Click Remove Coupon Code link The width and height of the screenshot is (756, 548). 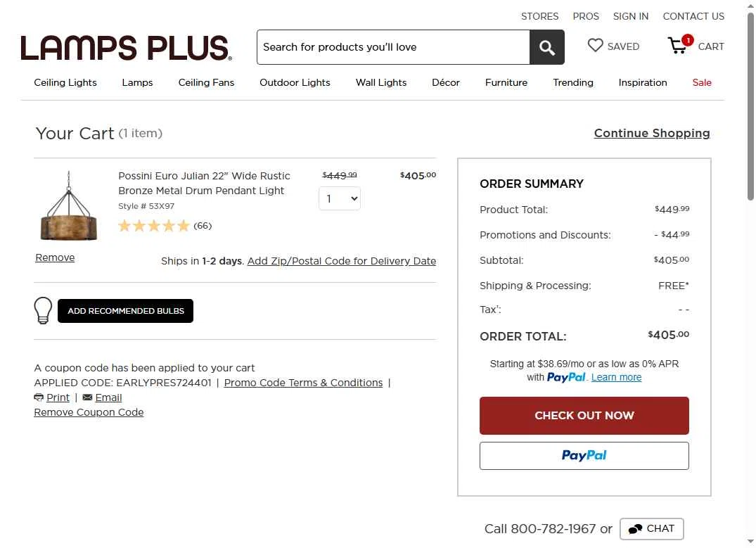tap(89, 412)
